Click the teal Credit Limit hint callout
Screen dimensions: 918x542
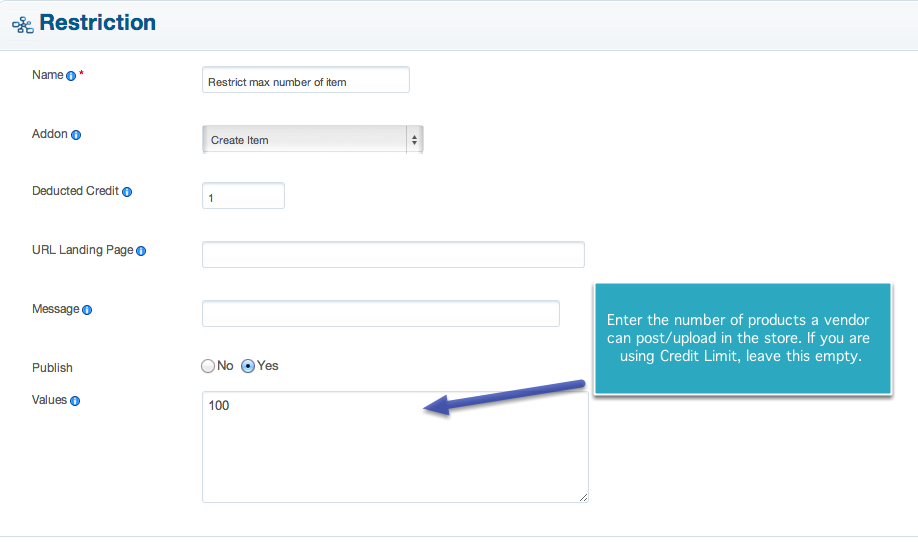tap(743, 338)
